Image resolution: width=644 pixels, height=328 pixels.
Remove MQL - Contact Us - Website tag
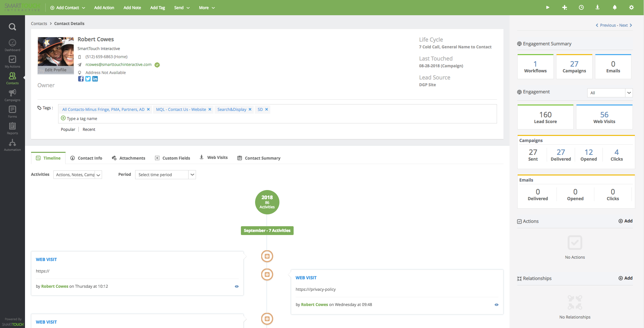coord(210,109)
